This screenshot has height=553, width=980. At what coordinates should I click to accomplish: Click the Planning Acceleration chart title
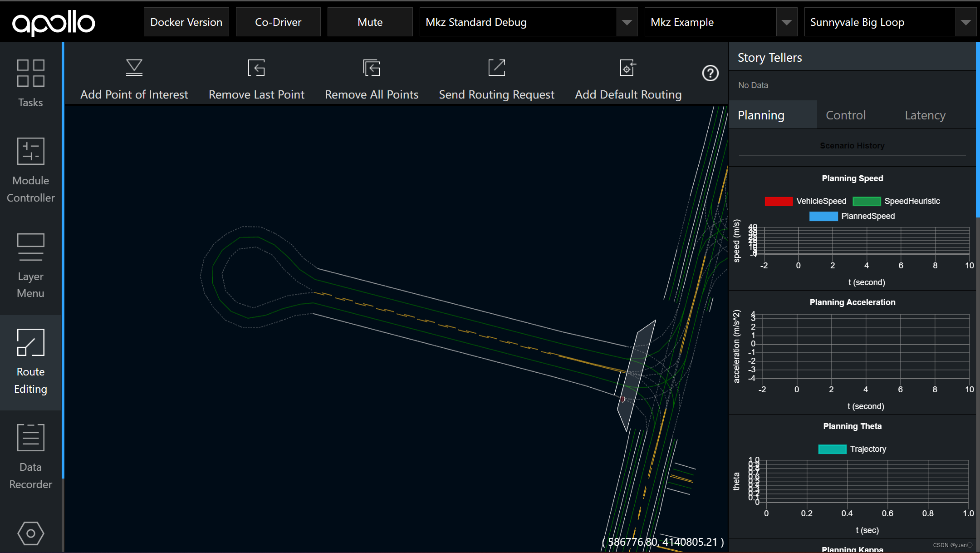tap(852, 302)
